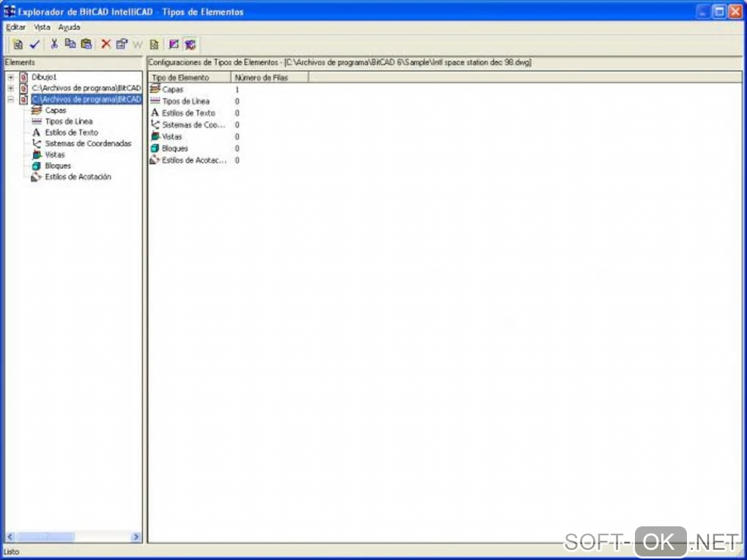Viewport: 747px width, 560px height.
Task: Select Estilos de Texto icon in right list
Action: point(155,113)
